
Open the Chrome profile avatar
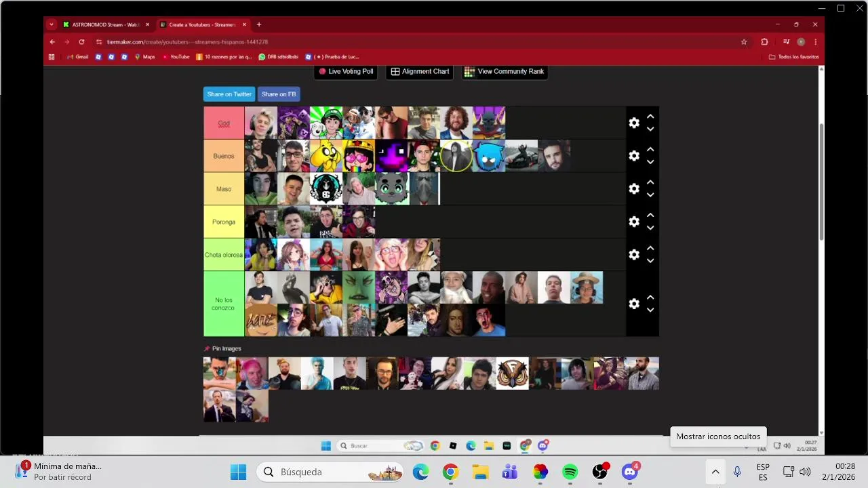tap(801, 42)
